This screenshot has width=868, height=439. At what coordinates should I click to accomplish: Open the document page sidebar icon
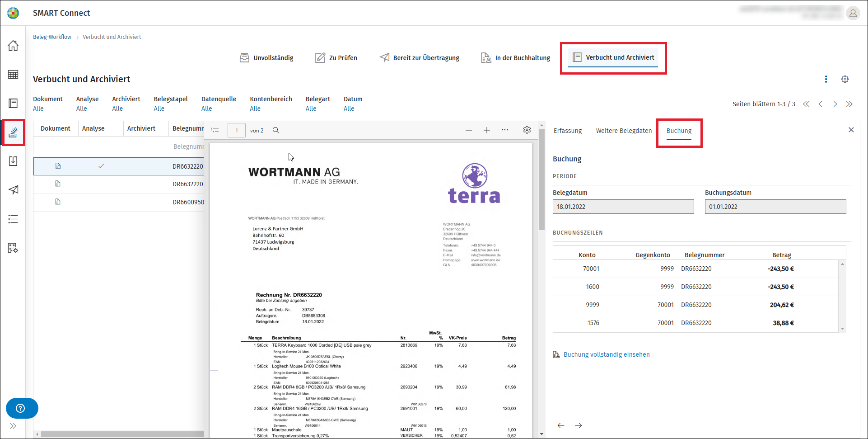point(13,104)
